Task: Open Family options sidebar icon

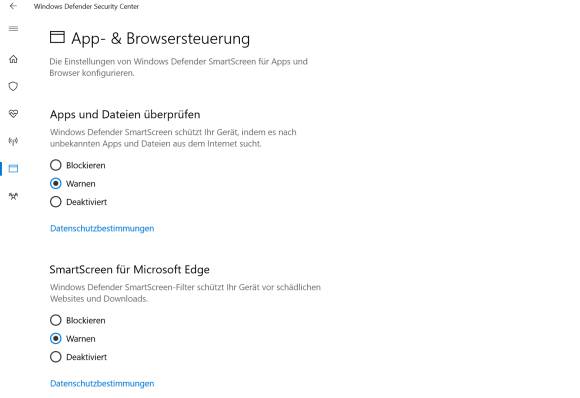Action: click(13, 196)
